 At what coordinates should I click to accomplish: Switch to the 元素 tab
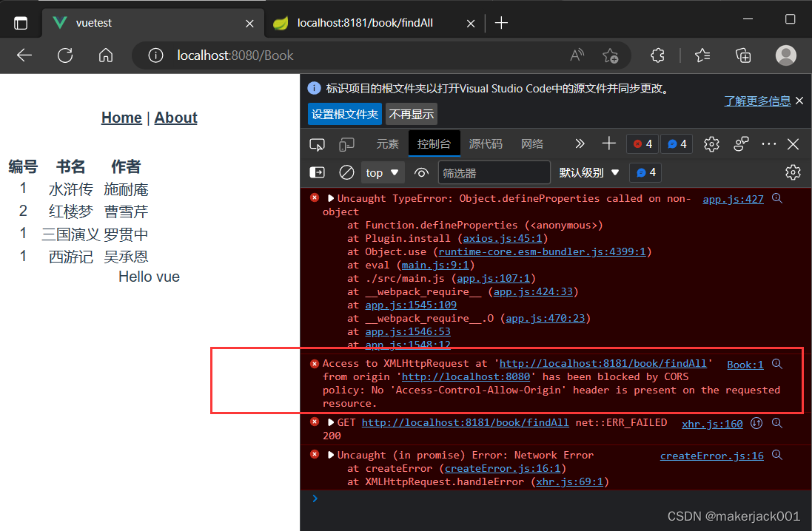tap(387, 144)
